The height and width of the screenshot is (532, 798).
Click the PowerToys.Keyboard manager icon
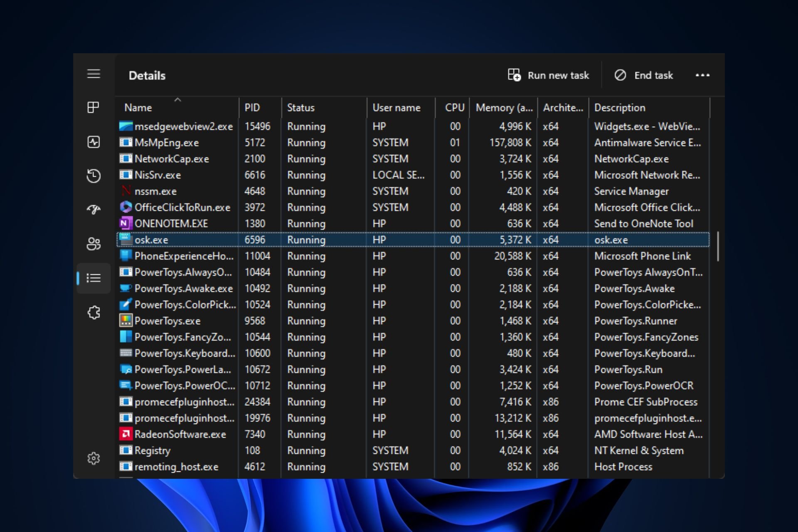click(126, 353)
